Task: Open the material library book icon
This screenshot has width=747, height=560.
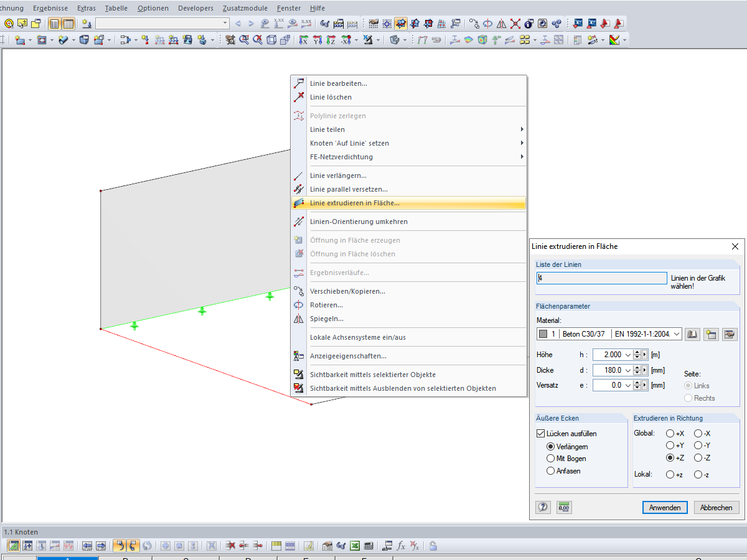Action: tap(692, 334)
